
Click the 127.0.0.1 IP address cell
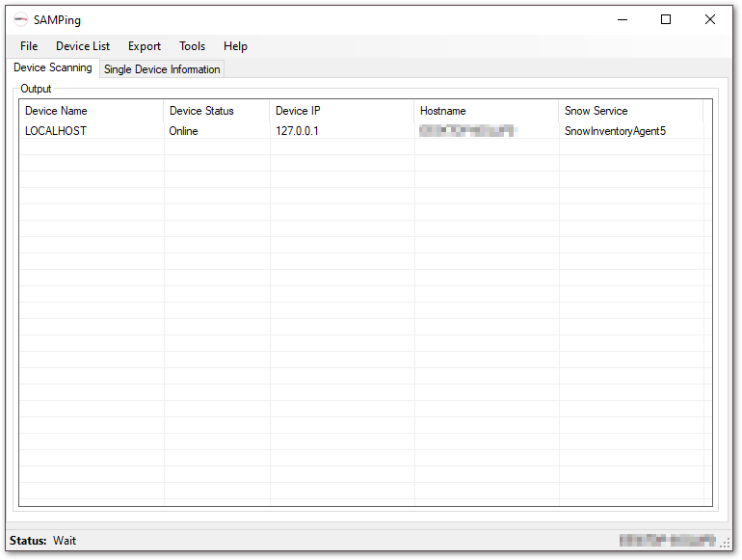click(297, 131)
